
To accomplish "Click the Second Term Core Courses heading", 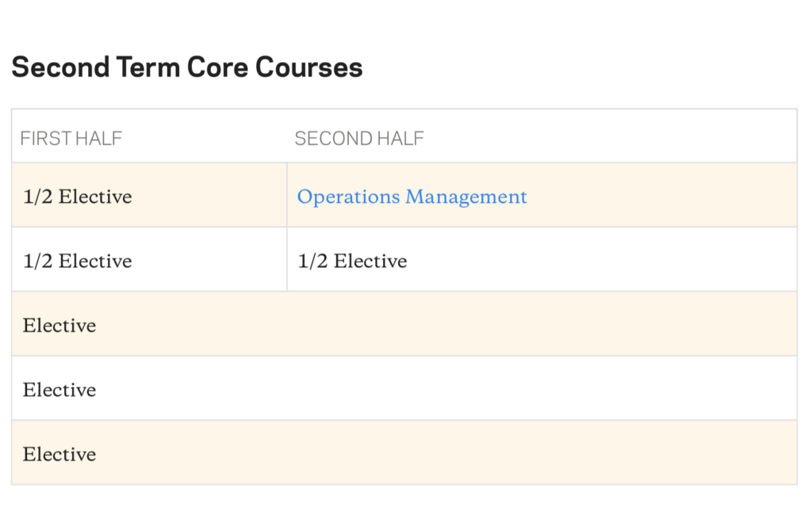I will [x=187, y=67].
